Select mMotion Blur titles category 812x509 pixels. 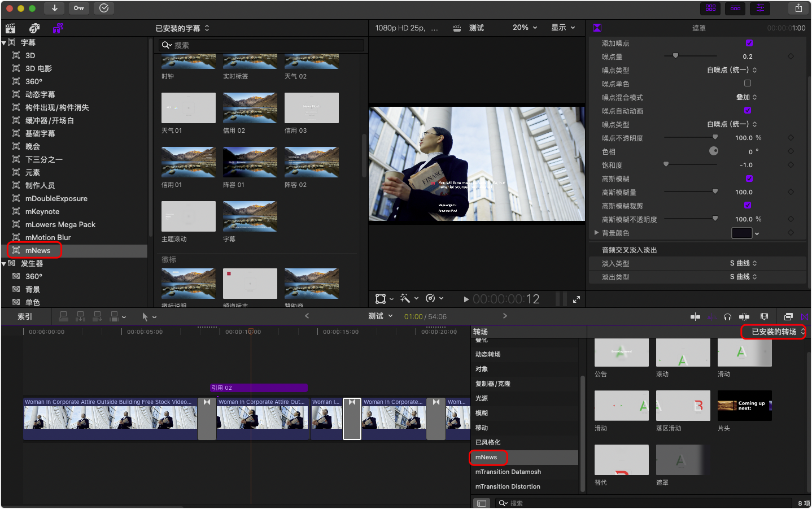pos(48,237)
